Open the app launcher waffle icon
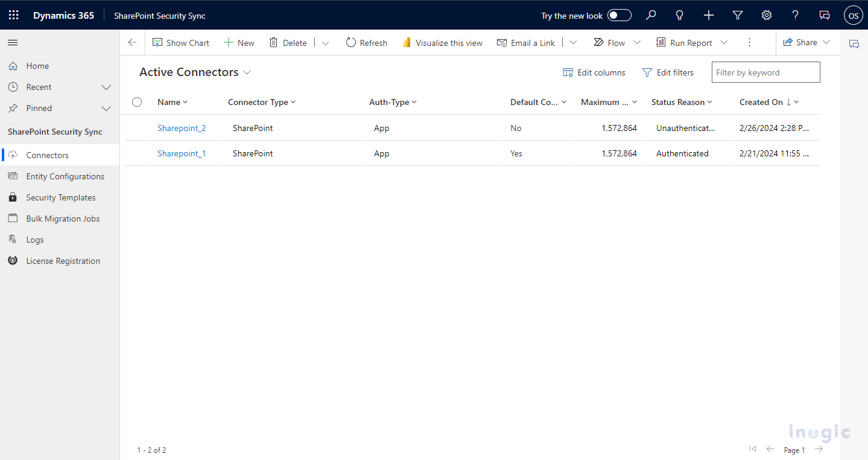The width and height of the screenshot is (868, 460). click(x=13, y=15)
